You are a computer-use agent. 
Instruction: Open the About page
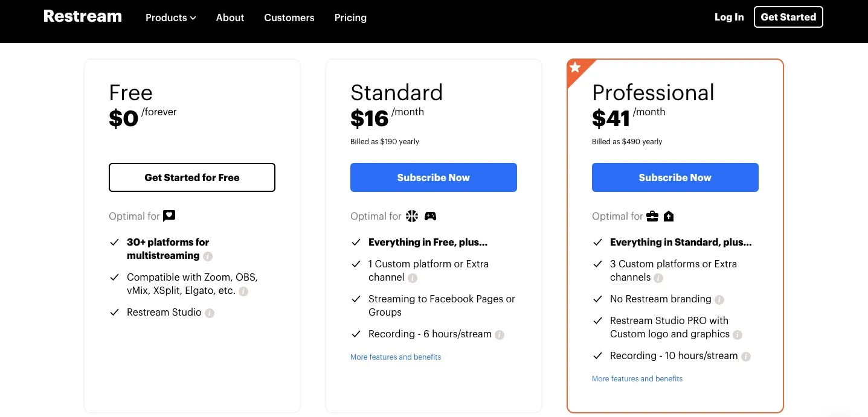tap(230, 18)
